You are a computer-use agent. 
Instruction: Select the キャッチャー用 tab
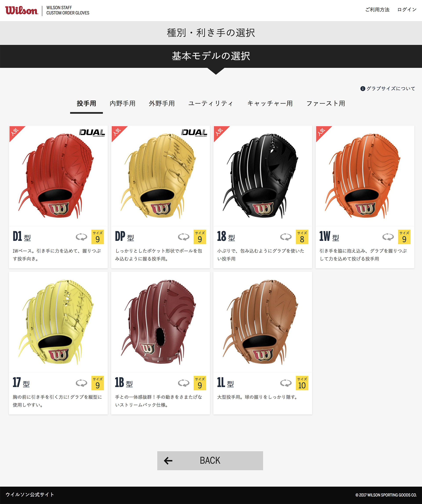point(270,104)
